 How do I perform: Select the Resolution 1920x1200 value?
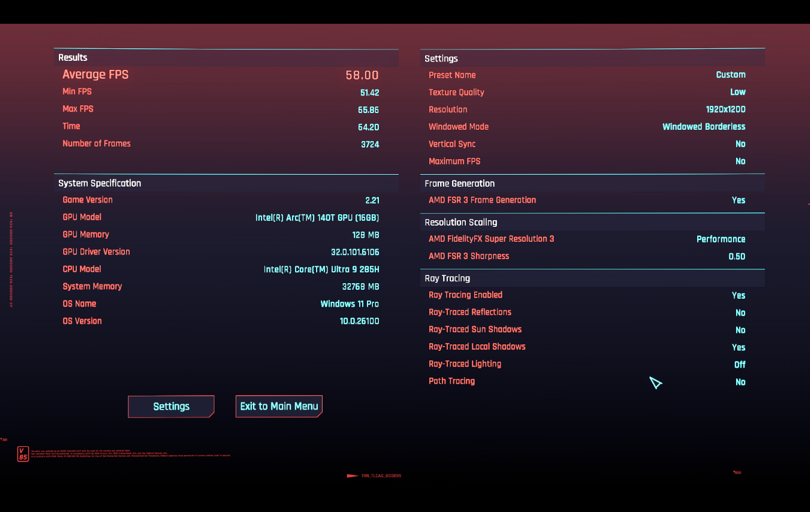point(725,110)
